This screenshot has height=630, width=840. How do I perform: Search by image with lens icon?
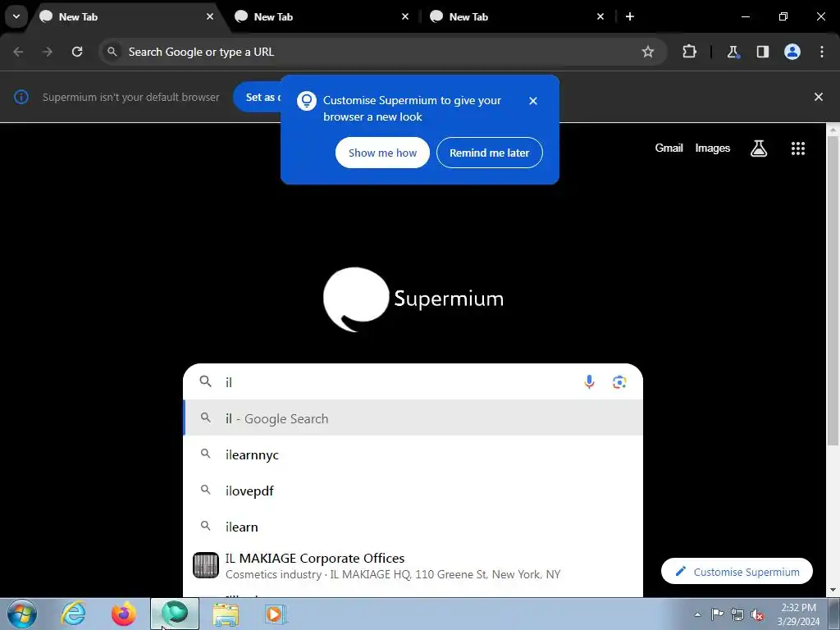click(x=619, y=382)
